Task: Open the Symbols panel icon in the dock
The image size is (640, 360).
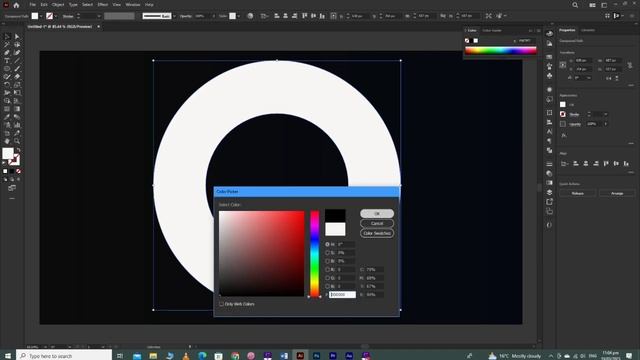Action: (x=549, y=76)
